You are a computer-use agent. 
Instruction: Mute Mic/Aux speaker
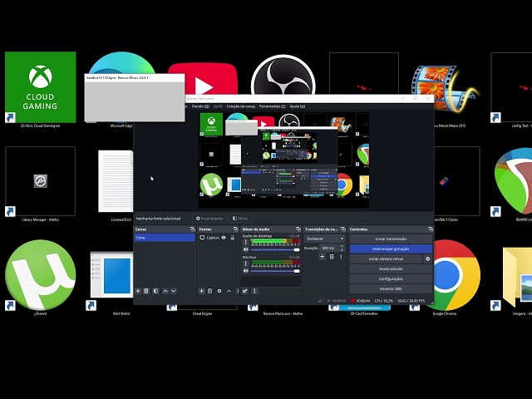point(246,271)
